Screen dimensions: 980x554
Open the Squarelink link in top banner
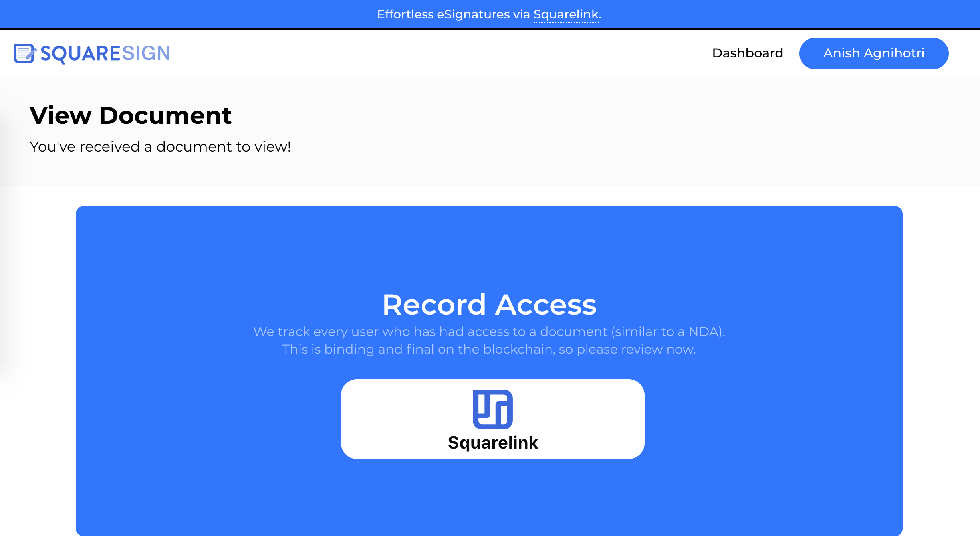click(x=566, y=14)
